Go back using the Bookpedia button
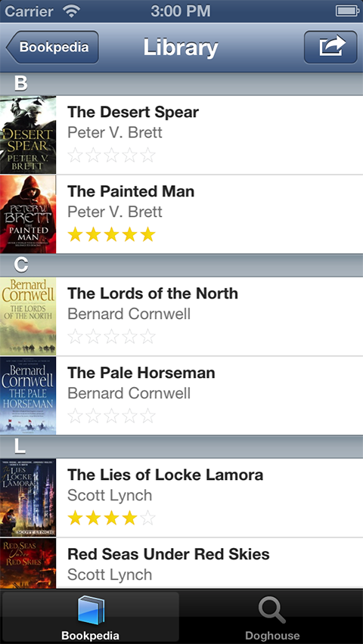 (53, 47)
